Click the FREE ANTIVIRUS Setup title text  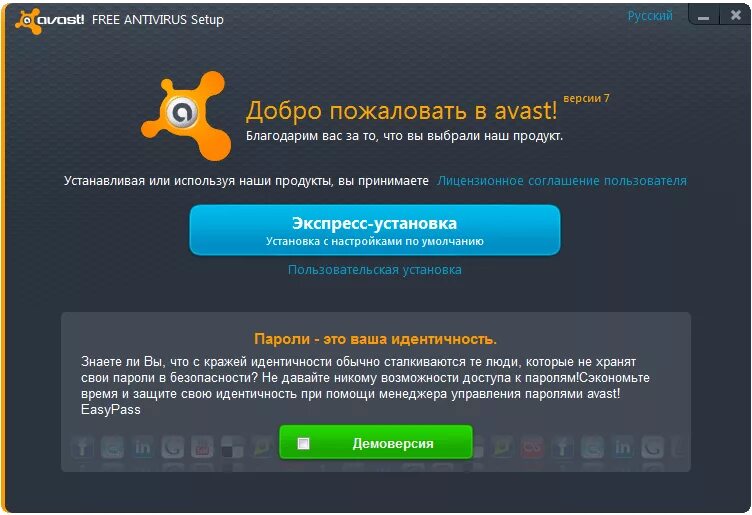click(x=157, y=20)
